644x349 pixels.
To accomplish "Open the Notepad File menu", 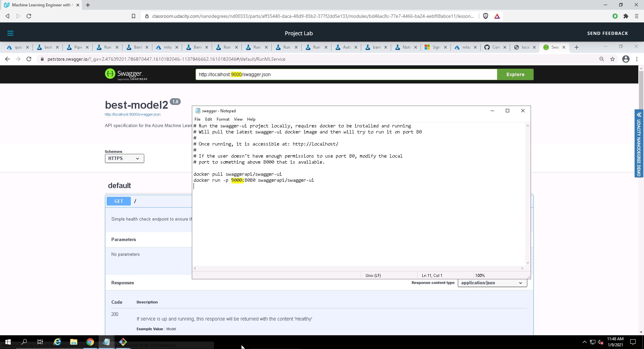I will click(198, 119).
